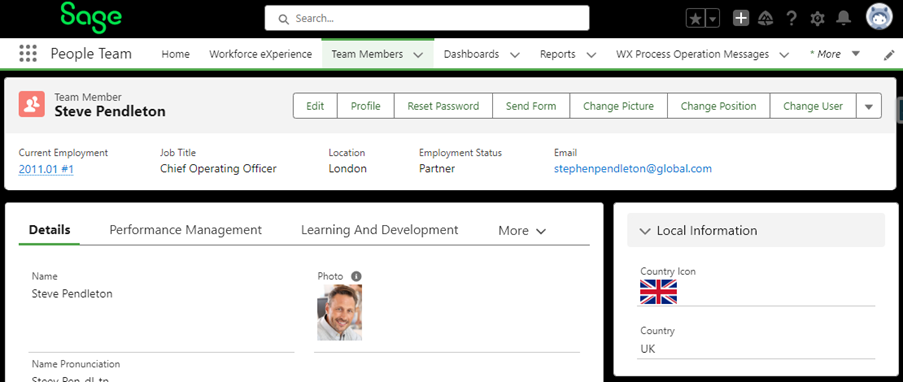Go to the Home tab
The image size is (903, 382).
[x=175, y=54]
